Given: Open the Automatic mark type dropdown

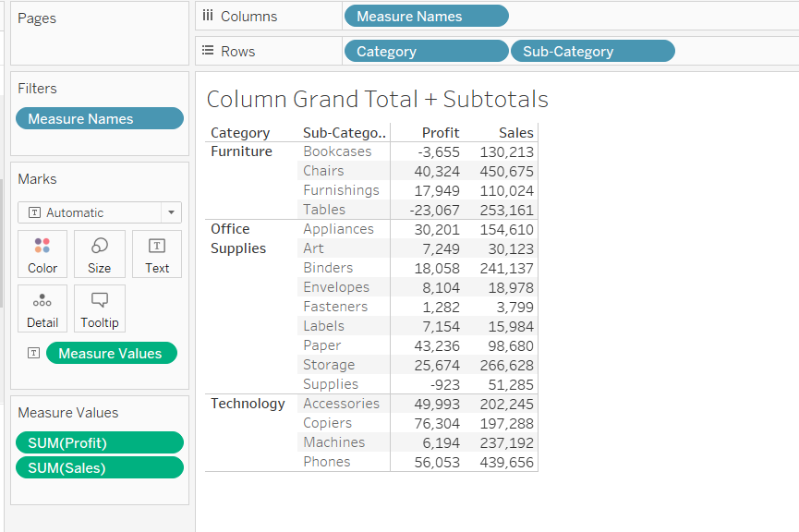Looking at the screenshot, I should (100, 212).
